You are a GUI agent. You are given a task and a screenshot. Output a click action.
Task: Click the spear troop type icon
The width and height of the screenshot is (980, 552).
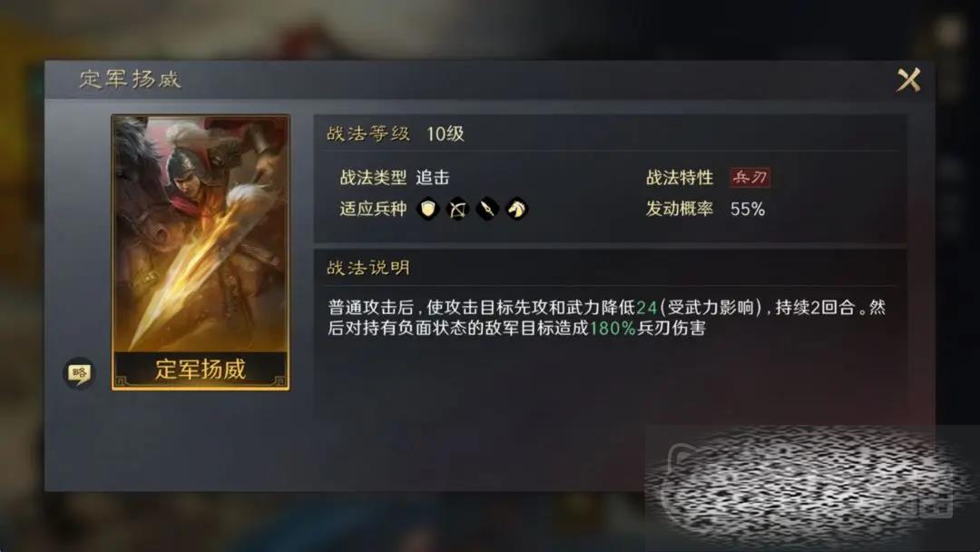(x=487, y=209)
